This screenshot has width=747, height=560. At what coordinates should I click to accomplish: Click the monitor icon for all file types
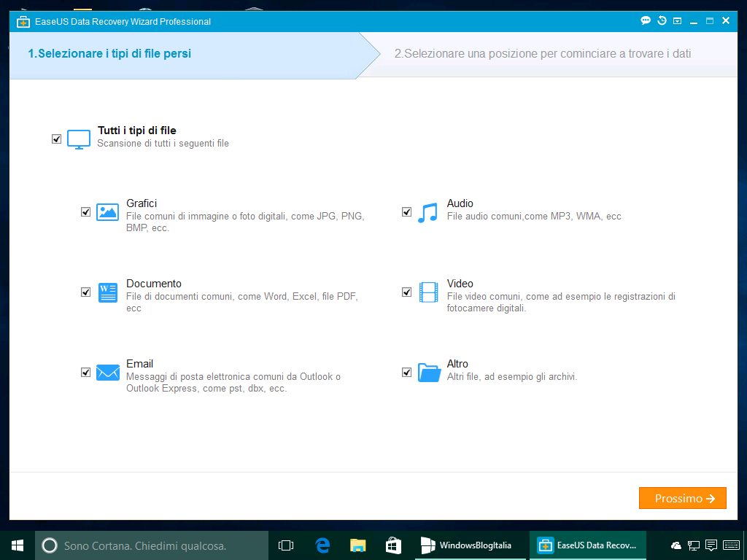pos(79,139)
